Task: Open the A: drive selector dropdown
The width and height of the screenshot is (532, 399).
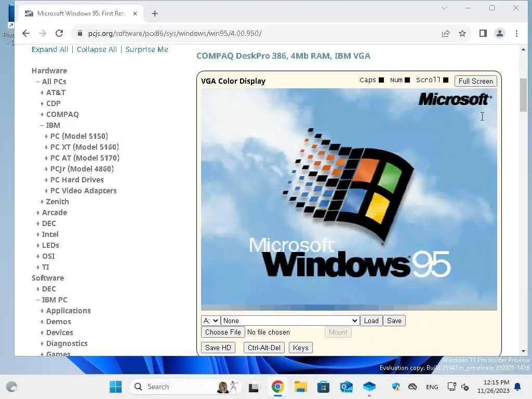Action: click(x=210, y=321)
